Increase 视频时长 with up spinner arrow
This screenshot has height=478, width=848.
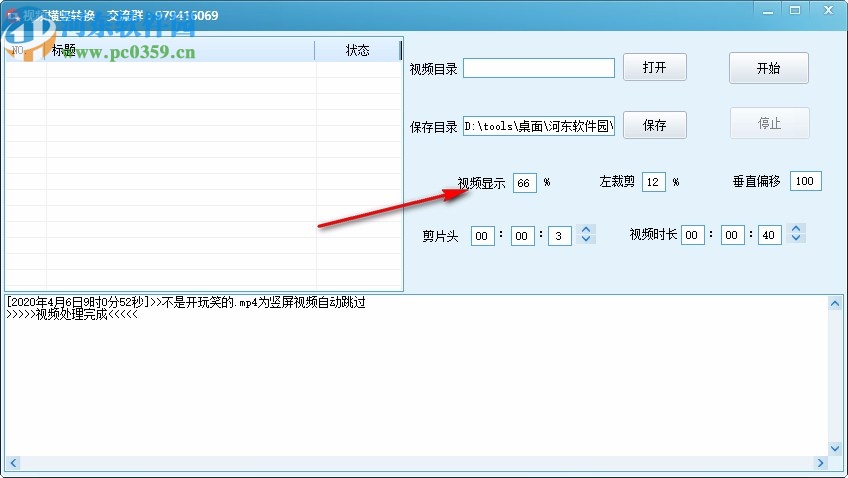[x=796, y=228]
